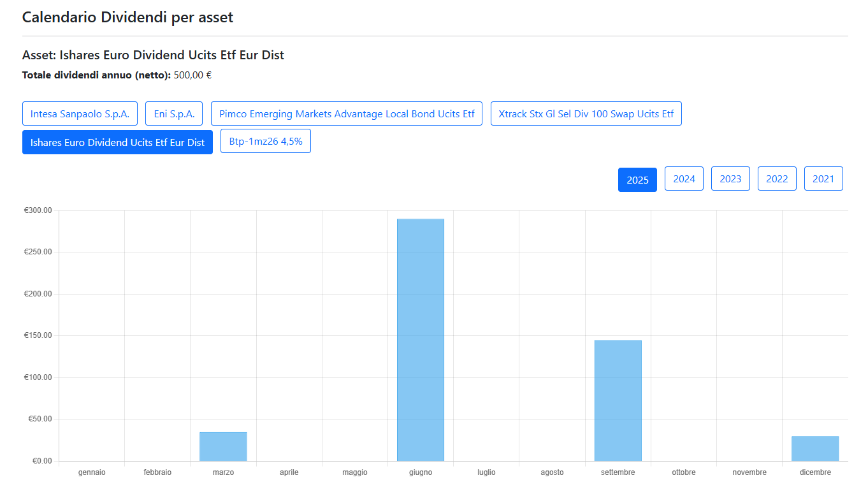
Task: Select year 2021
Action: pos(823,179)
